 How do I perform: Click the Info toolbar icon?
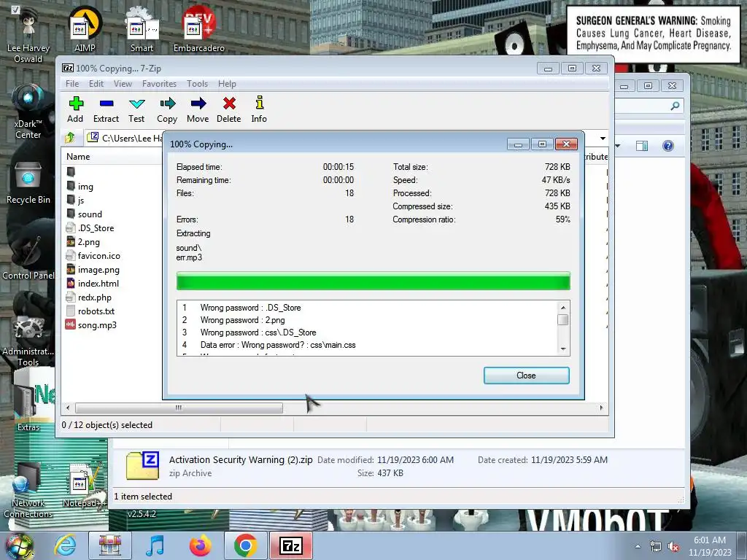coord(259,109)
